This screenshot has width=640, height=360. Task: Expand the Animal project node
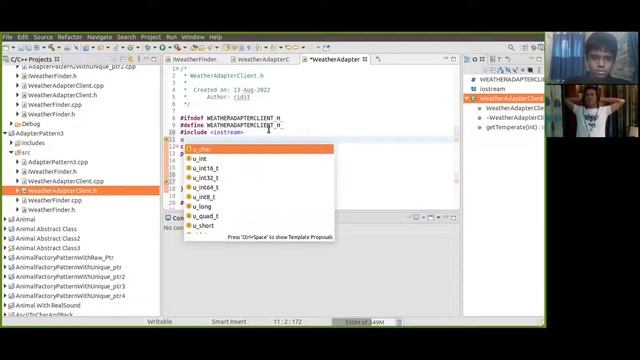[5, 219]
